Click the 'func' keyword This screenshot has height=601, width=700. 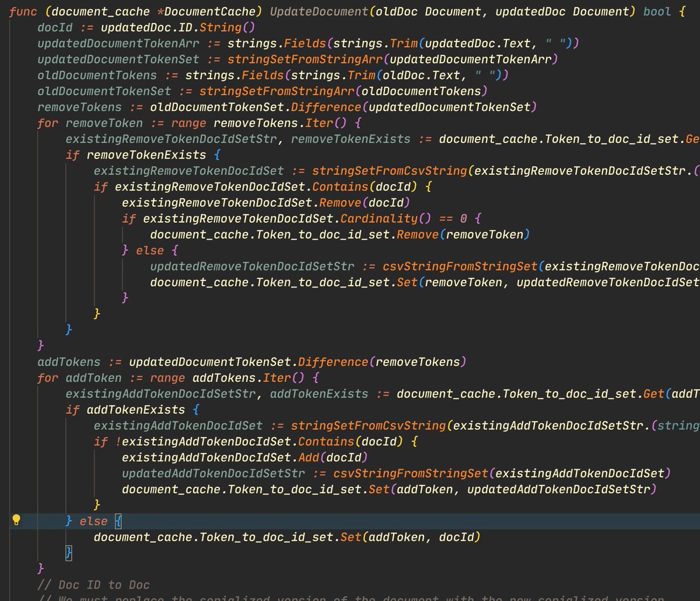click(23, 12)
